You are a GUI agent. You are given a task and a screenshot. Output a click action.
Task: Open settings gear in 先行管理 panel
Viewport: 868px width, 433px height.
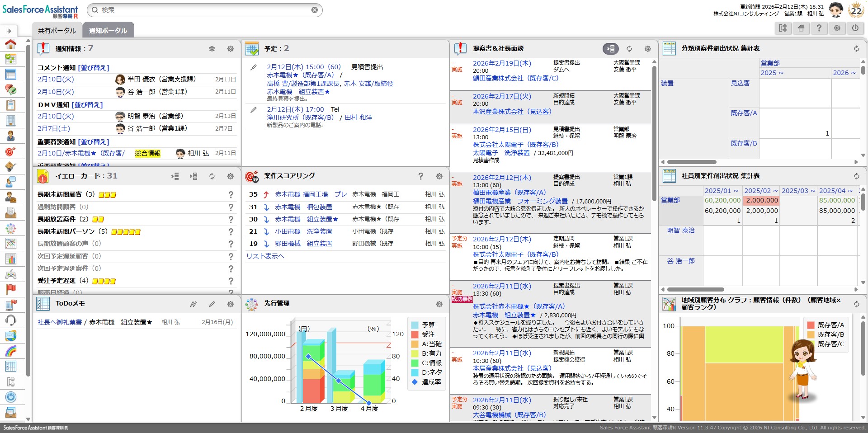[x=439, y=304]
